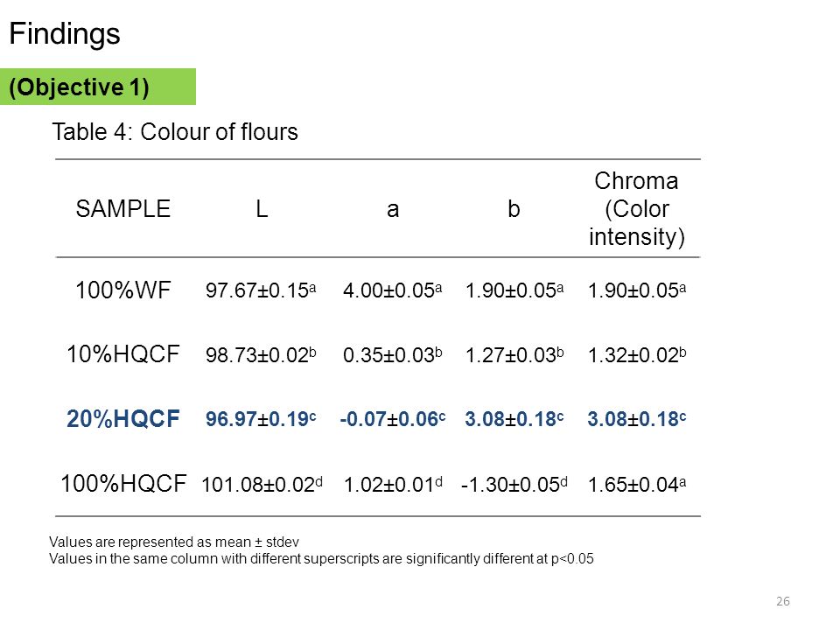This screenshot has height=630, width=840.
Task: Click the p<0.05 significance footnote
Action: [x=321, y=559]
